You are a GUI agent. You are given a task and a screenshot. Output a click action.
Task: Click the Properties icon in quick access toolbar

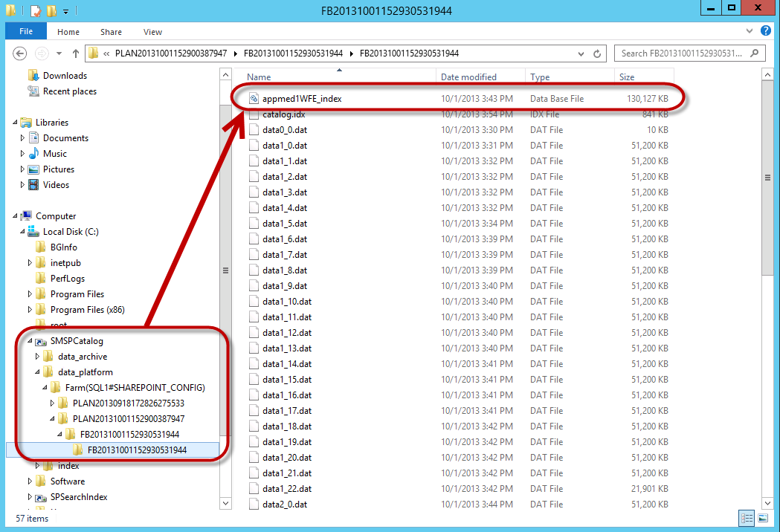(x=35, y=11)
